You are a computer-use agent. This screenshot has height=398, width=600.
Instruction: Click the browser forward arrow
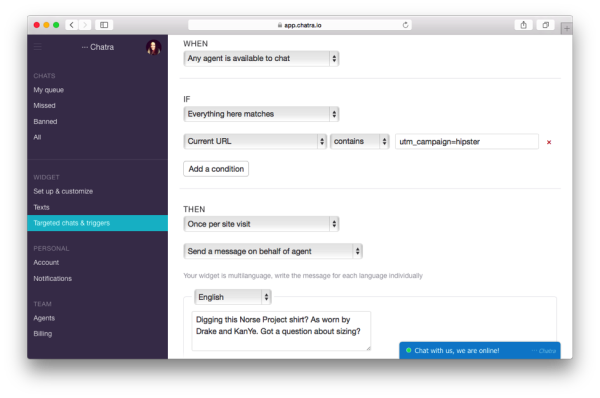click(85, 25)
